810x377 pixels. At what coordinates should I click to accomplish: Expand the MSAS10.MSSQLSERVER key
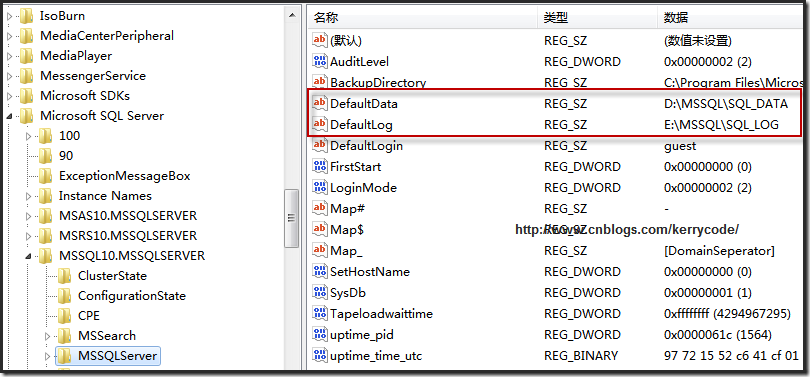(29, 216)
